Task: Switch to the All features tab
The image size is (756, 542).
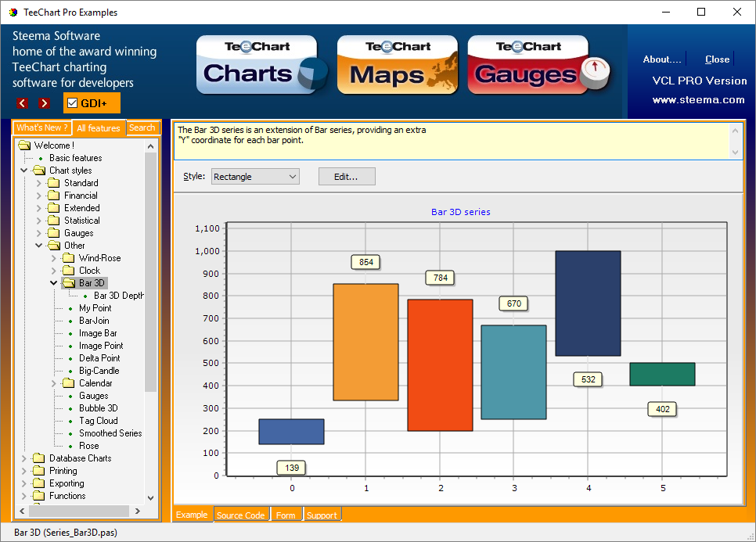Action: (x=99, y=128)
